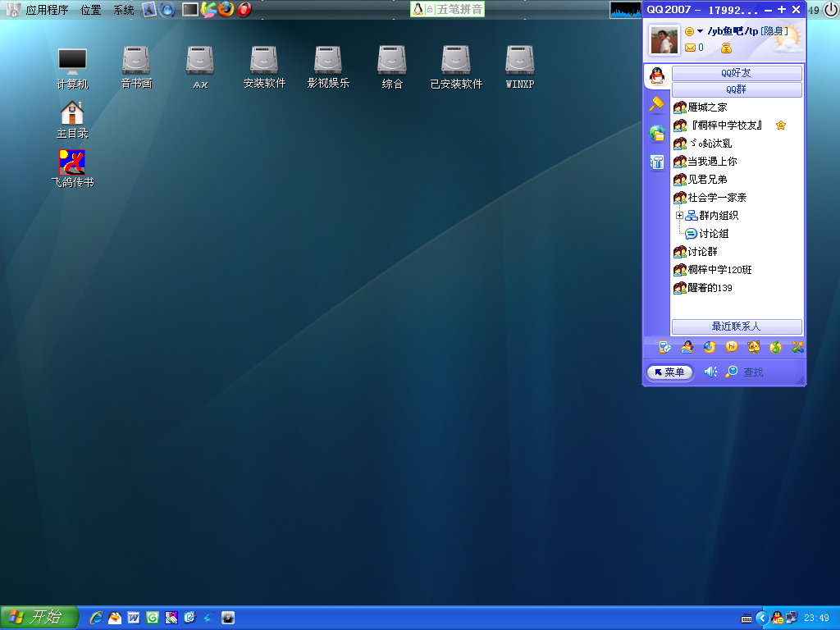
Task: Switch to the QQ群 section
Action: [737, 89]
